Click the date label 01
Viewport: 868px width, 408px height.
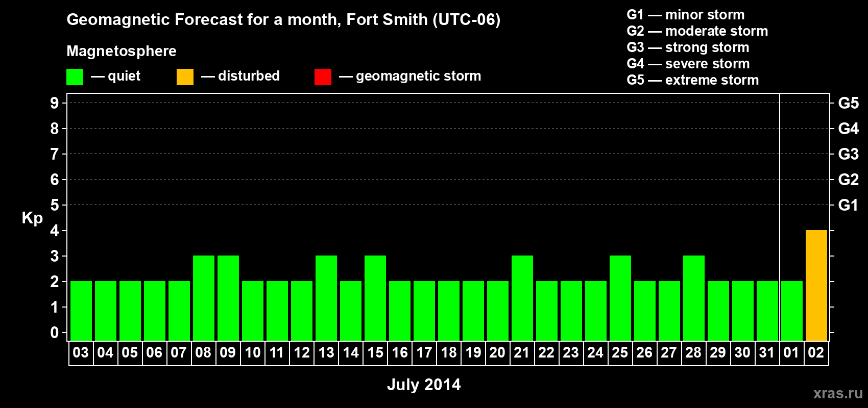(x=791, y=353)
